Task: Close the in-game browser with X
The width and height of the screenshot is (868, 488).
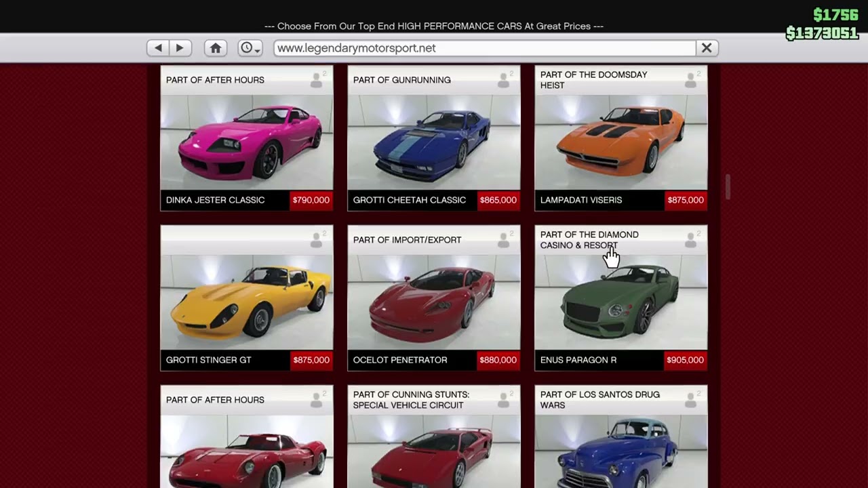Action: coord(707,48)
